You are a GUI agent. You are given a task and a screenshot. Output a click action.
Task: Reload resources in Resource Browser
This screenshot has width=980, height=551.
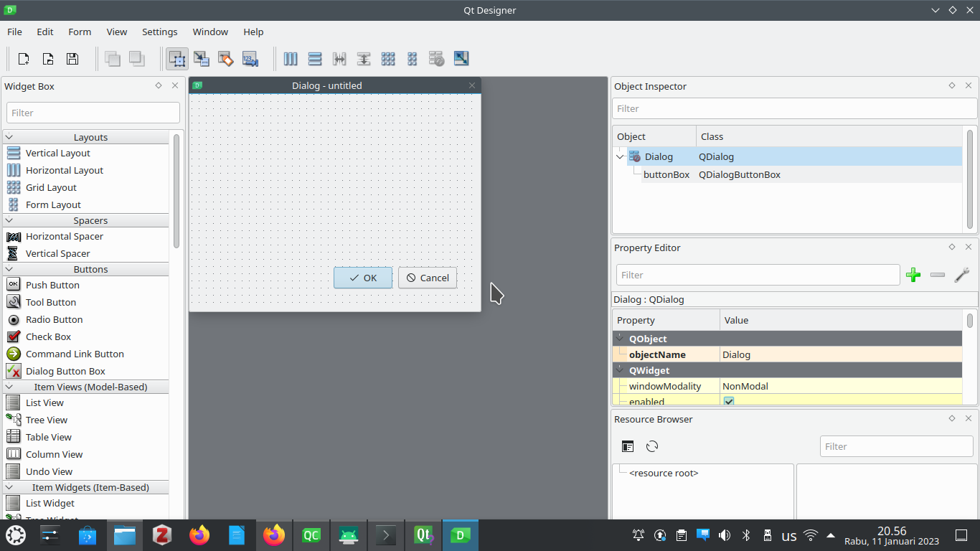[652, 446]
